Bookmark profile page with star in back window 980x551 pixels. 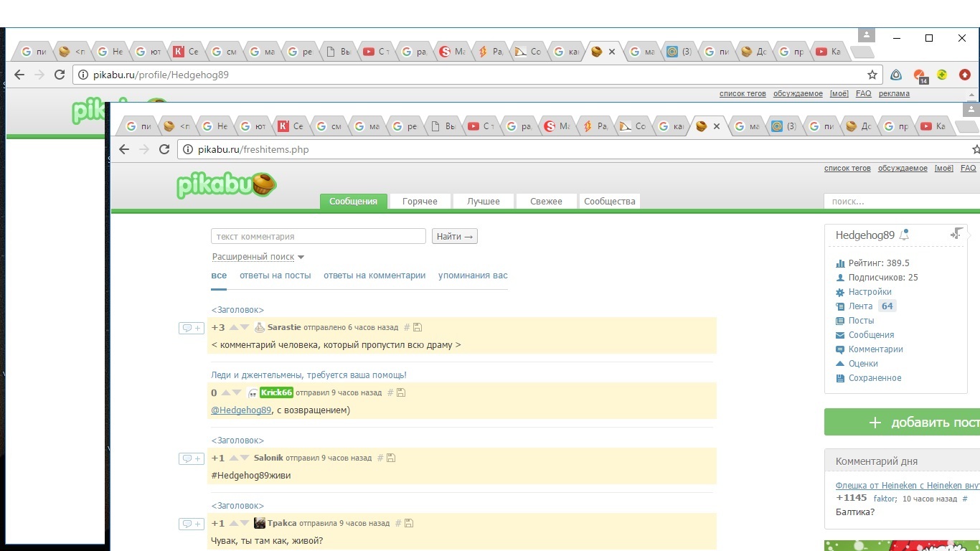tap(872, 75)
